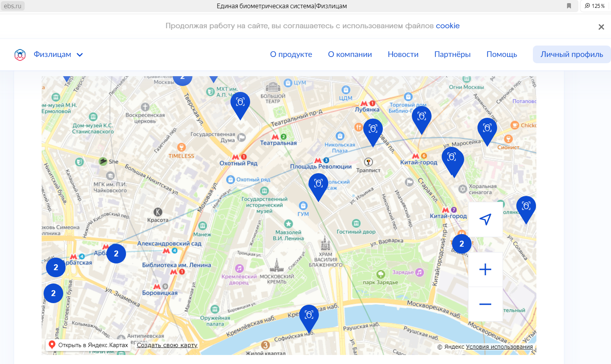
Task: Click the Никольская Плаза label
Action: pyautogui.click(x=340, y=148)
